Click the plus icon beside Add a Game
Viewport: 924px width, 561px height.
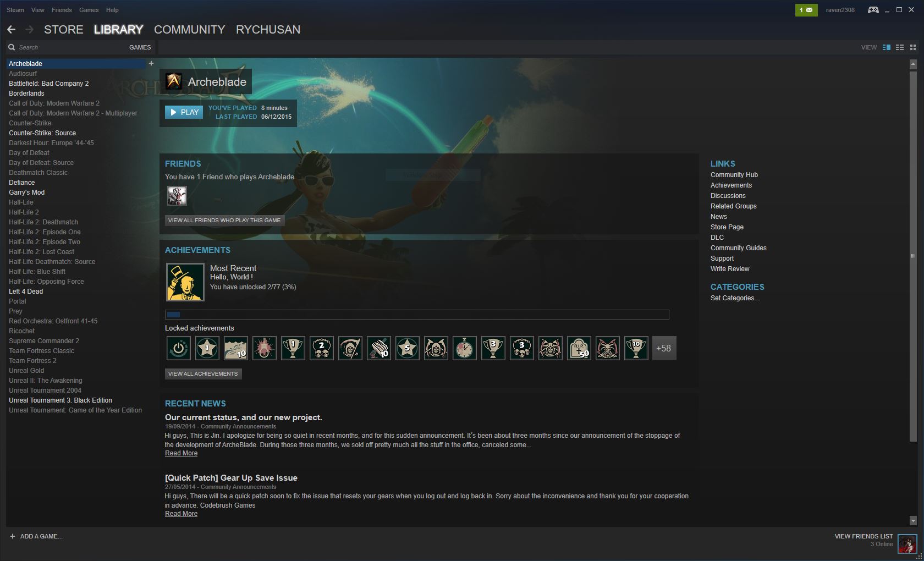click(x=13, y=536)
